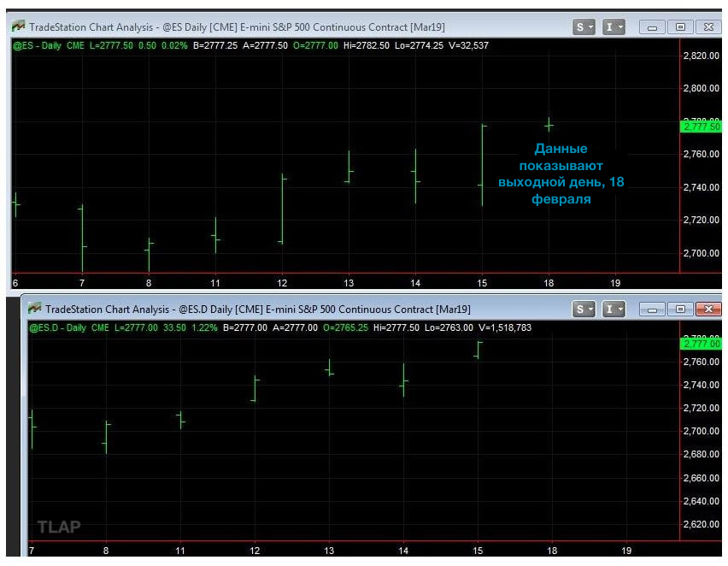Click date label 19 on top chart axis
This screenshot has height=566, width=728.
pos(615,283)
